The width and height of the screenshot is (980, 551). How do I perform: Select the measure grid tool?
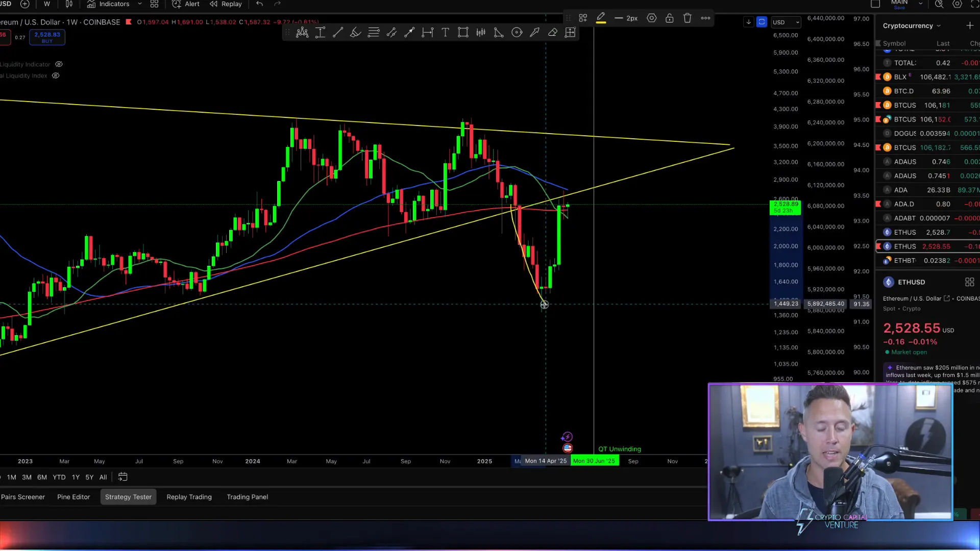coord(571,33)
